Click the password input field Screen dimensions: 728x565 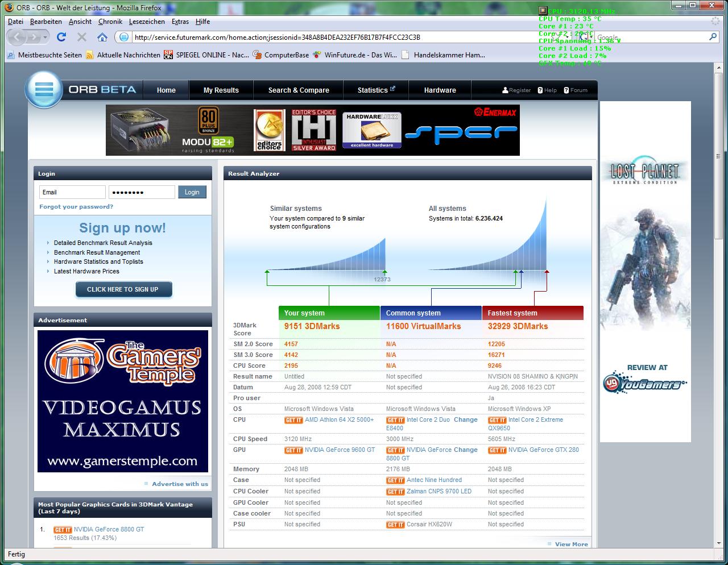pos(142,192)
